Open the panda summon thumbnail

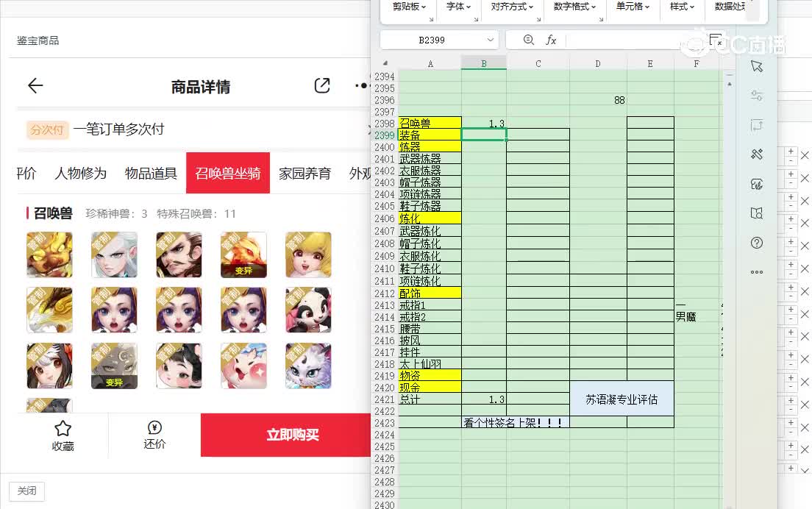tap(308, 310)
